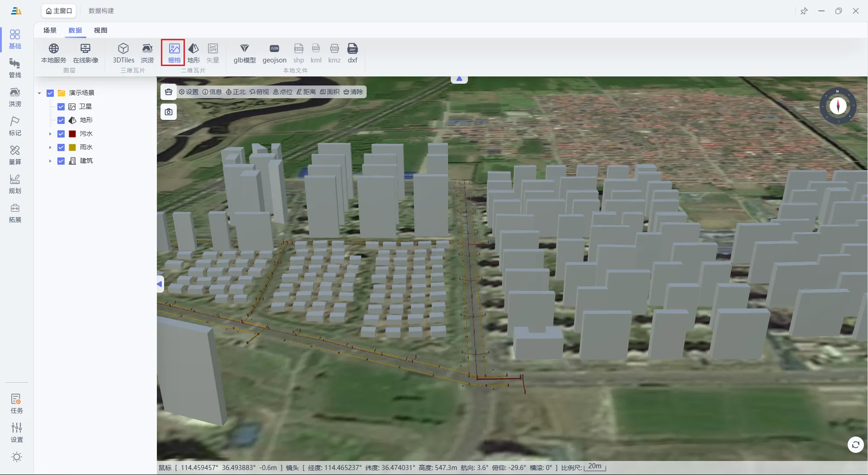Switch to the 主窗口 window tab
868x475 pixels.
59,11
